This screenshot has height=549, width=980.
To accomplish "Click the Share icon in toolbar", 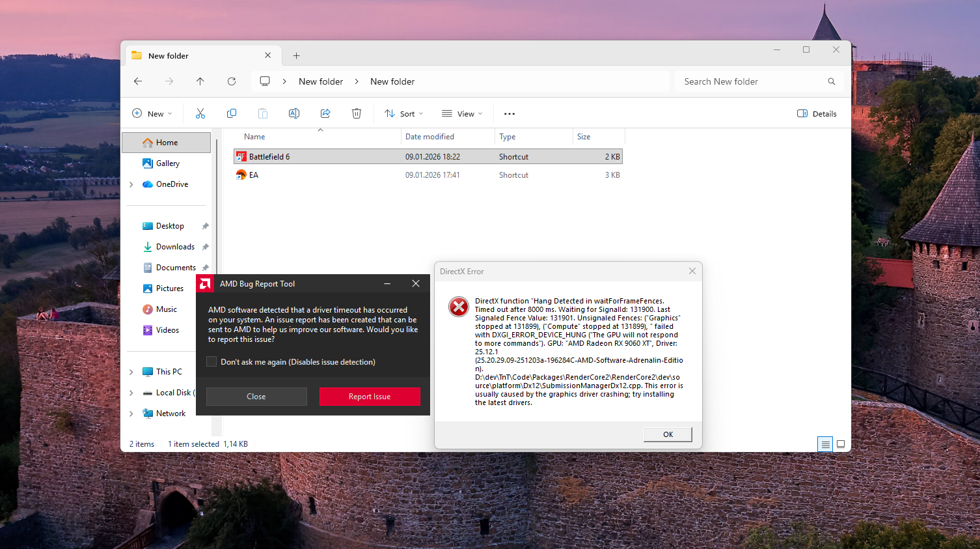I will point(325,113).
